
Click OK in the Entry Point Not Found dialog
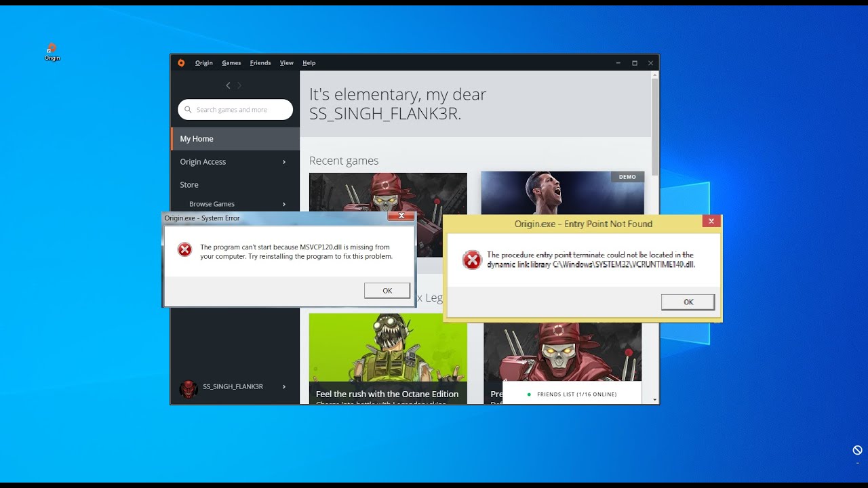(688, 302)
